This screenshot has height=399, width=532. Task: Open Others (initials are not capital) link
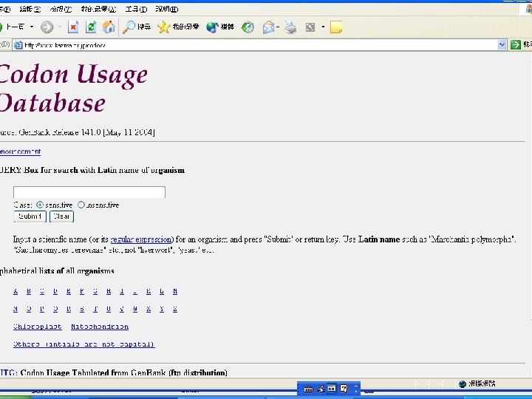pyautogui.click(x=84, y=344)
